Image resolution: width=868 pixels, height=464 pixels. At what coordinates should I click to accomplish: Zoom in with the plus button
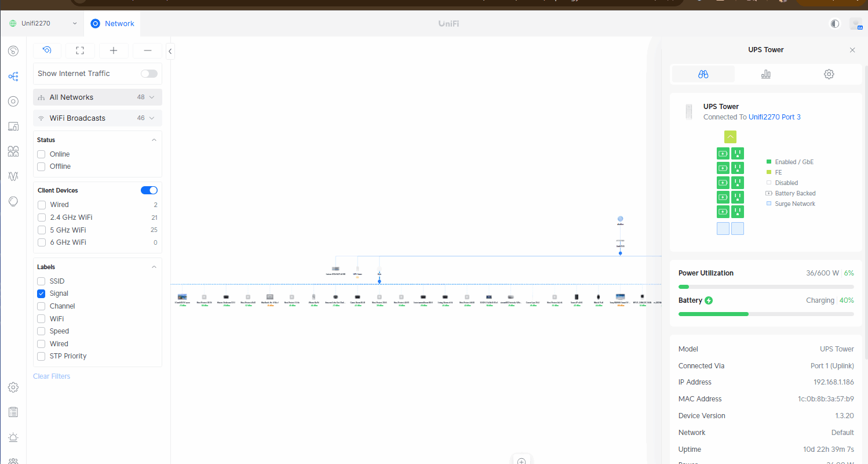coord(114,50)
